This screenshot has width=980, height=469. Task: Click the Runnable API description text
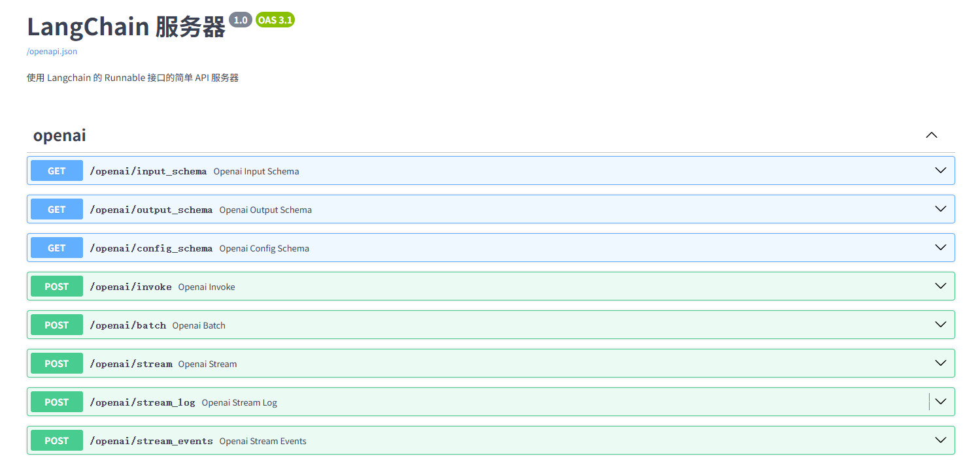click(133, 78)
